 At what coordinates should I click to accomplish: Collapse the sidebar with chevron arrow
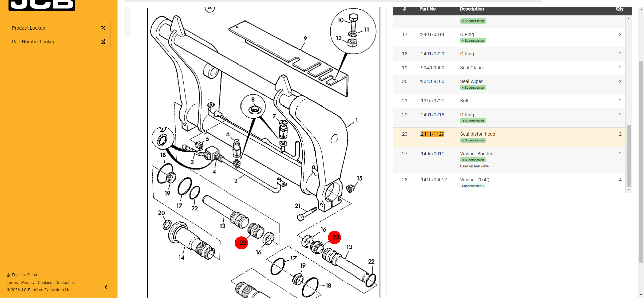pos(106,287)
